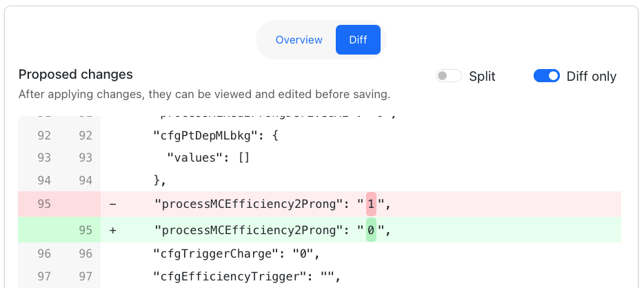Click the "Split" label text
The width and height of the screenshot is (644, 288).
click(x=482, y=76)
